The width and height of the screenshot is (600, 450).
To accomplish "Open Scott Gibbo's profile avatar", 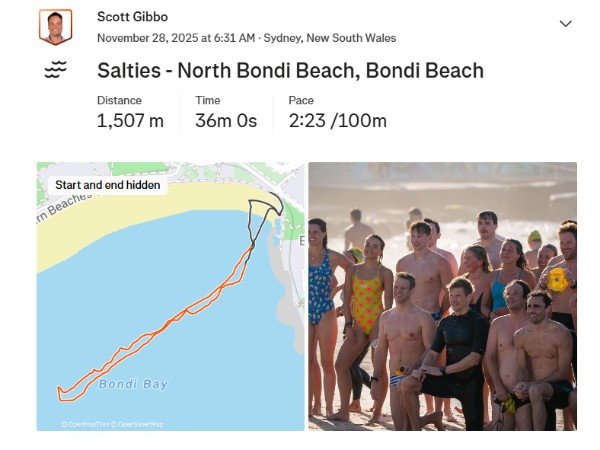I will click(56, 27).
